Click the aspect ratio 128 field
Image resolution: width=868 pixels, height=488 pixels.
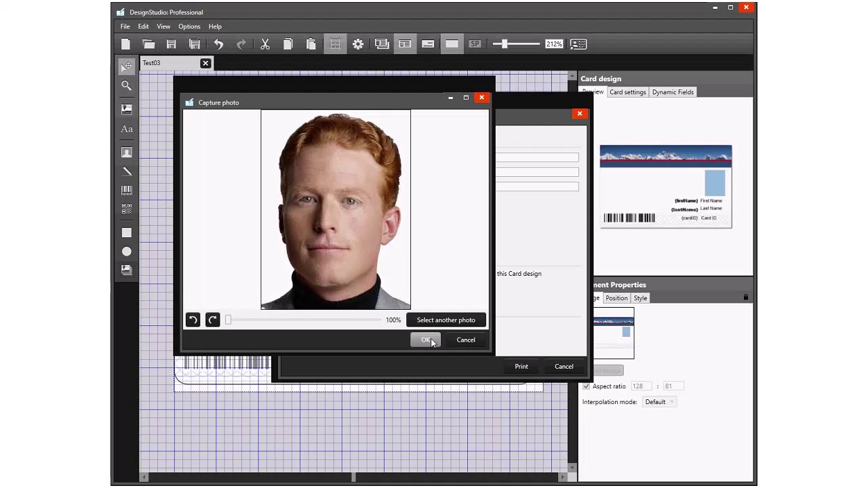point(641,386)
